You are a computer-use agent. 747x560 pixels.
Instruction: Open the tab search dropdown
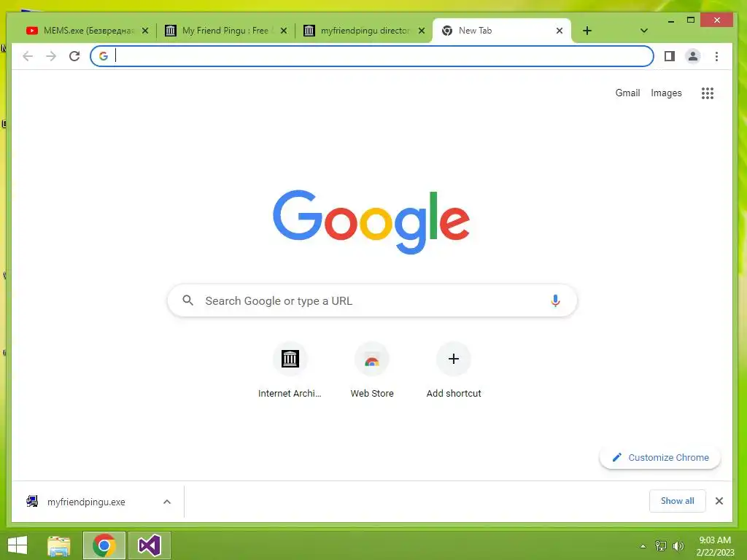[x=643, y=31]
